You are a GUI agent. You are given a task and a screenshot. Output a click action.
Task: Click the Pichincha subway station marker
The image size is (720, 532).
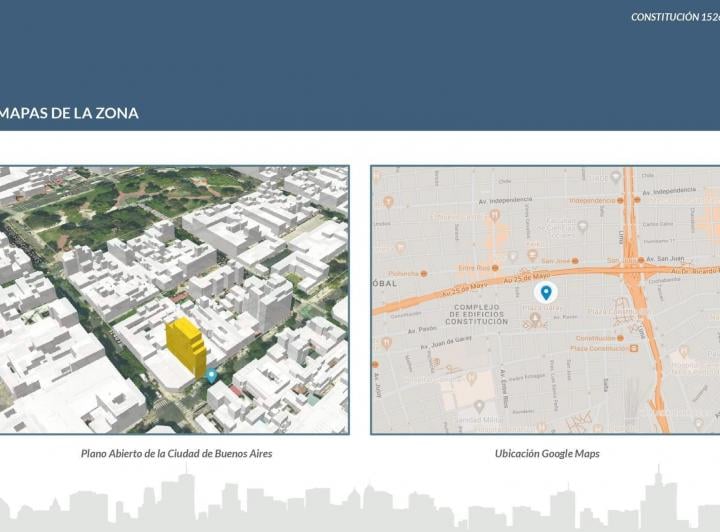pos(424,274)
